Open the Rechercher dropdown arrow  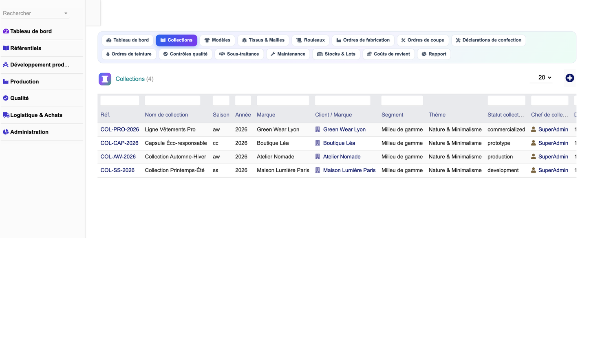point(66,13)
